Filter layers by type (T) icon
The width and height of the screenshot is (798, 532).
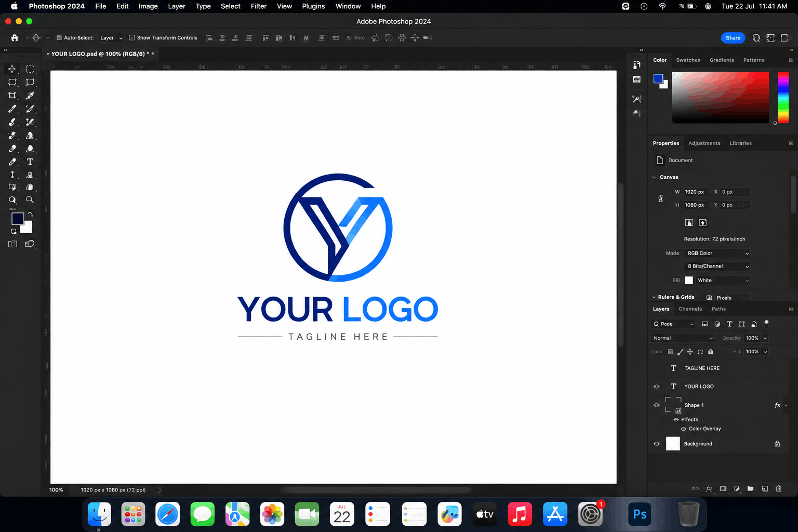[729, 324]
